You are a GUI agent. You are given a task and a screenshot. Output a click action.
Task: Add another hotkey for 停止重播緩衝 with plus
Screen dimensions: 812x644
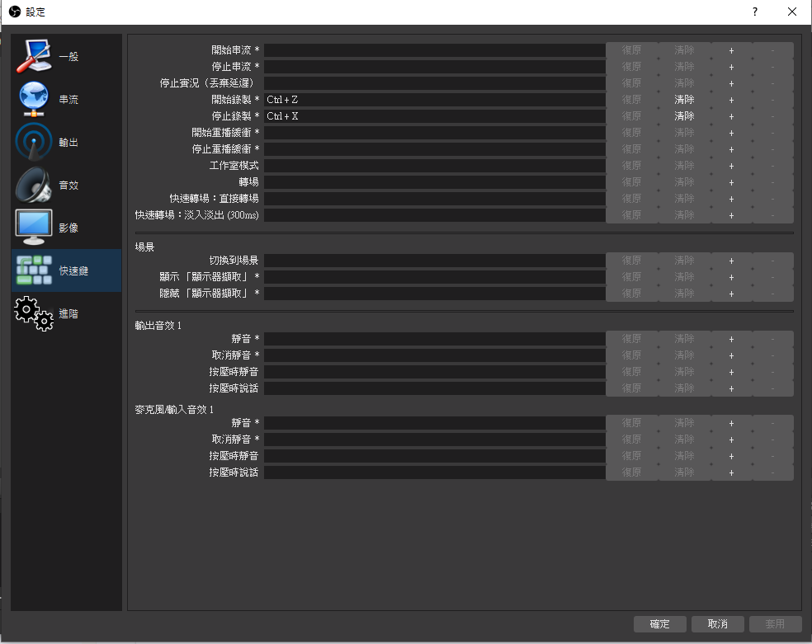pos(731,149)
